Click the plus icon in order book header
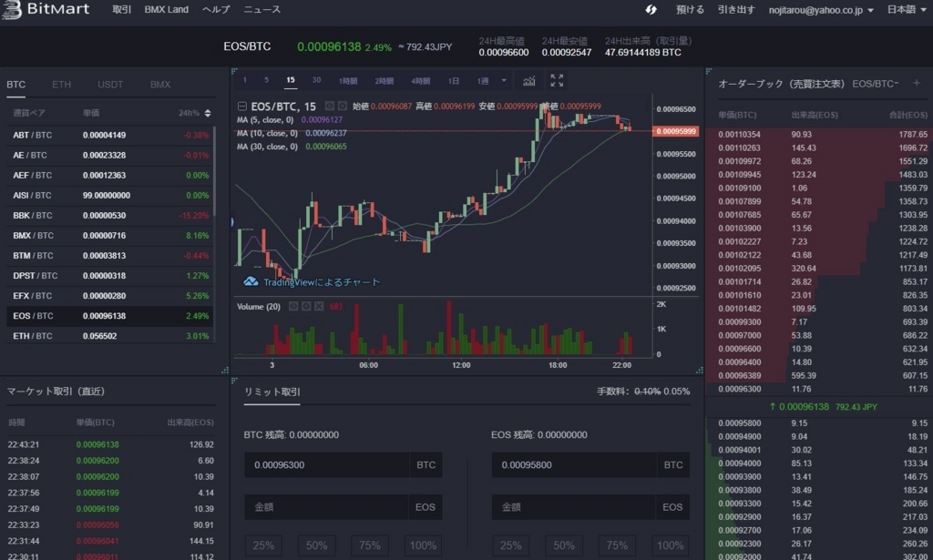Screen dimensions: 933x560 coord(917,83)
